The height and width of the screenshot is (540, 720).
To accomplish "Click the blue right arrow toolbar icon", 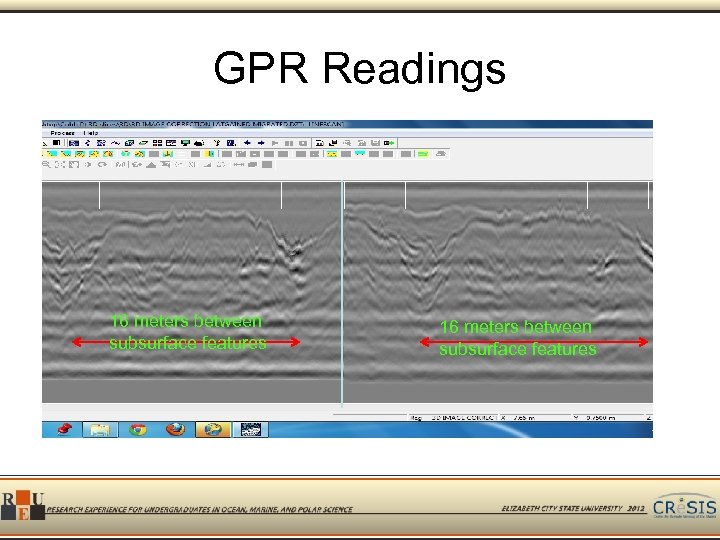I will (261, 143).
